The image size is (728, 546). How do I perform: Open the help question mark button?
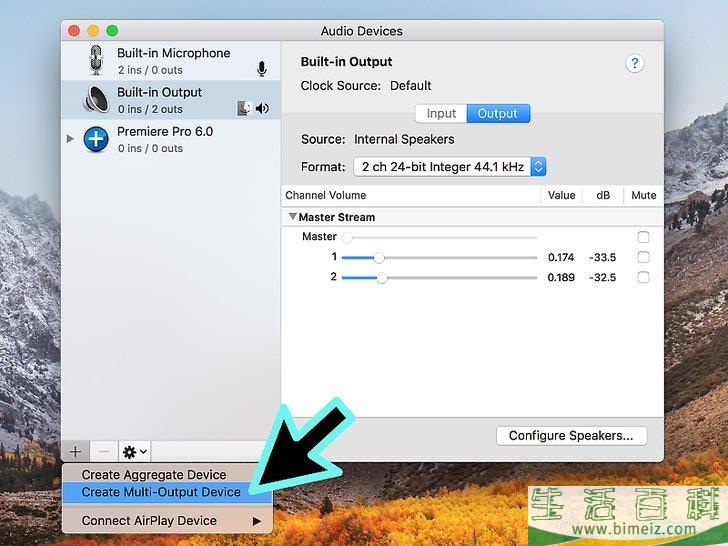point(634,63)
